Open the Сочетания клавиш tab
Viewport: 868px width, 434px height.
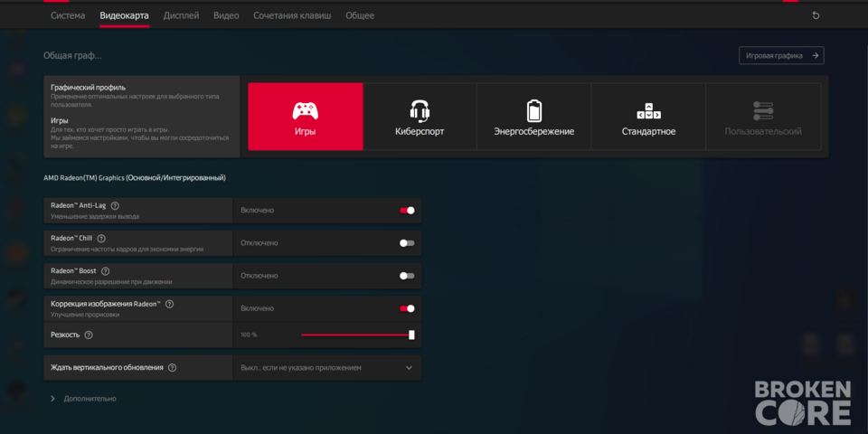292,15
